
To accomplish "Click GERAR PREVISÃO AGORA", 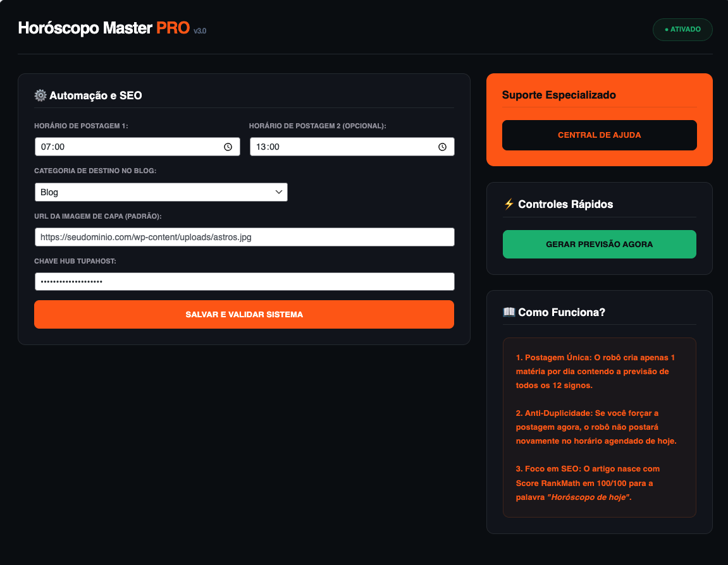I will tap(599, 244).
